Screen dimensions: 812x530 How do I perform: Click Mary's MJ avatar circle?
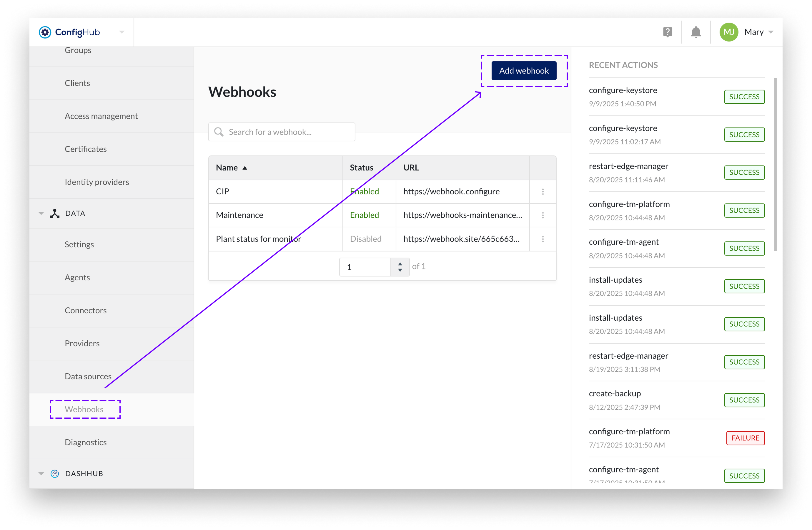[x=729, y=32]
